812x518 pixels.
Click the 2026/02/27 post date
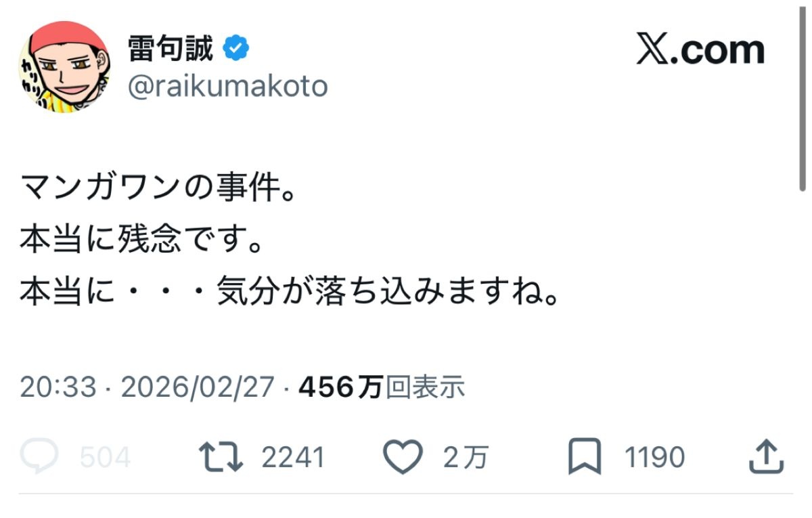(x=198, y=387)
